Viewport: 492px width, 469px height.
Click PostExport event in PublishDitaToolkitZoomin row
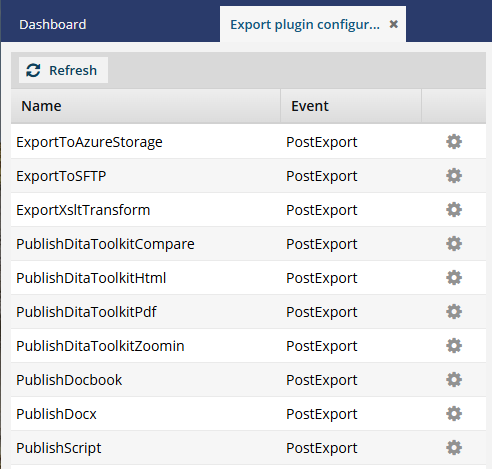[x=322, y=346]
